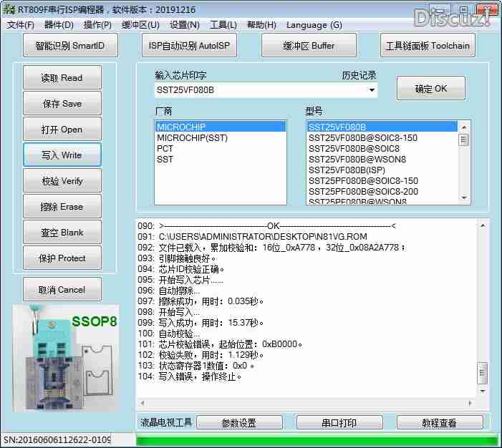Screen dimensions: 502x448
Task: Select MICROCHIP in manufacturer list
Action: (221, 127)
